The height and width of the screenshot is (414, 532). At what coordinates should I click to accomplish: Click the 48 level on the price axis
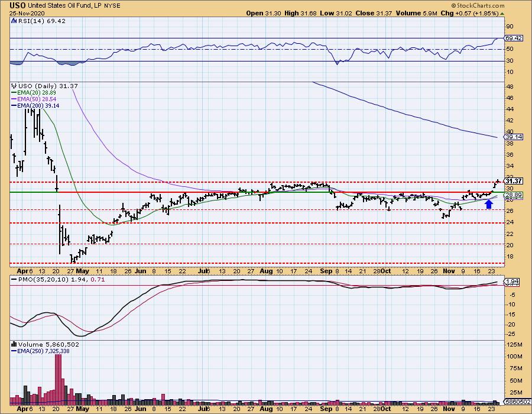tap(510, 86)
